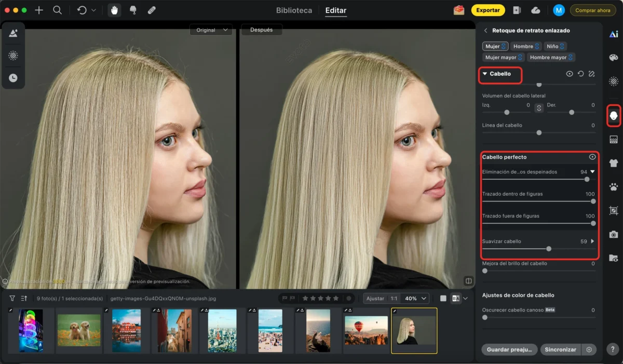The width and height of the screenshot is (623, 364).
Task: Open the cloud sync icon
Action: (x=536, y=10)
